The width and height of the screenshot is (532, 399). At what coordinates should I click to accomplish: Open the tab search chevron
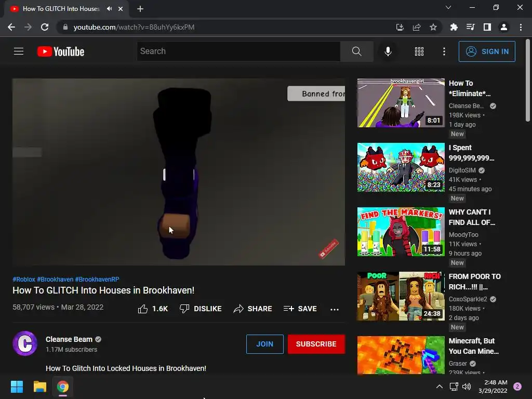(448, 7)
